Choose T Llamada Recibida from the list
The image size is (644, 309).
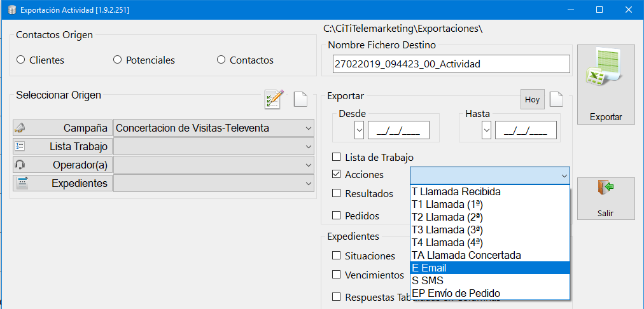pyautogui.click(x=490, y=191)
